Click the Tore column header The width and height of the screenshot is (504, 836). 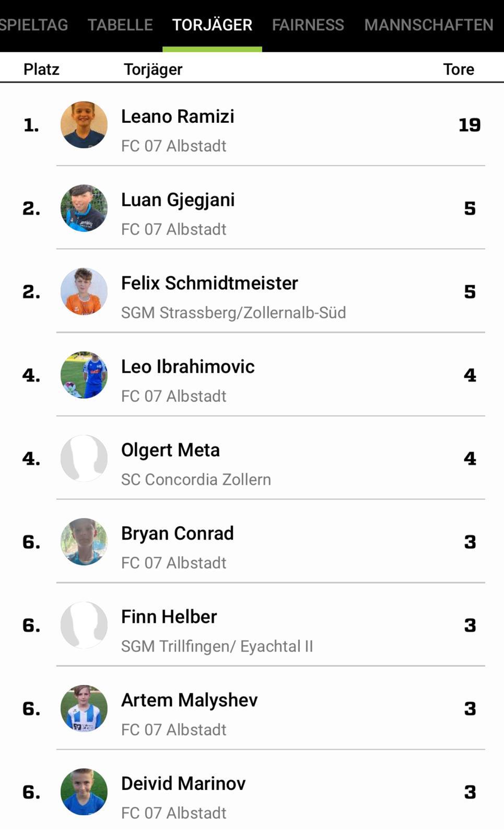coord(459,69)
